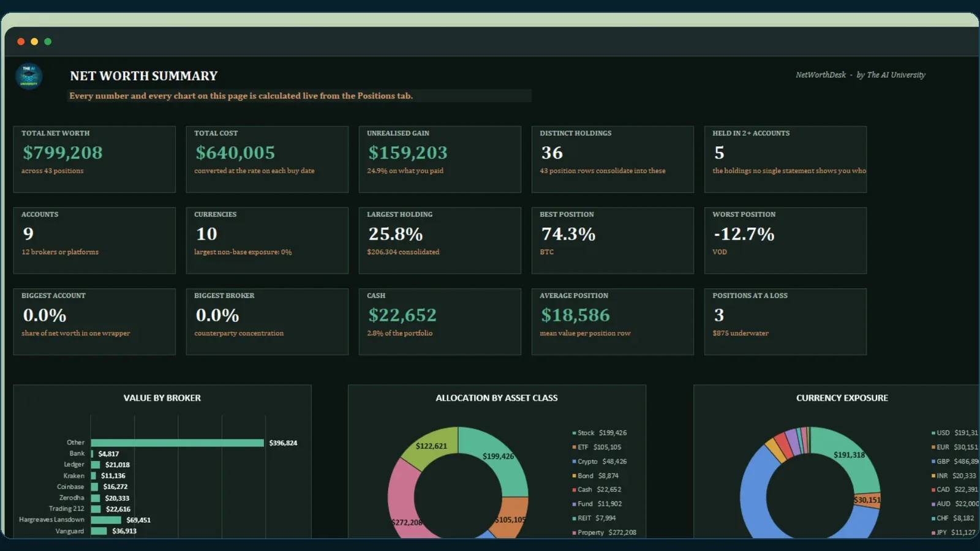Viewport: 980px width, 551px height.
Task: Open the Worst Position VOD card
Action: (x=785, y=241)
